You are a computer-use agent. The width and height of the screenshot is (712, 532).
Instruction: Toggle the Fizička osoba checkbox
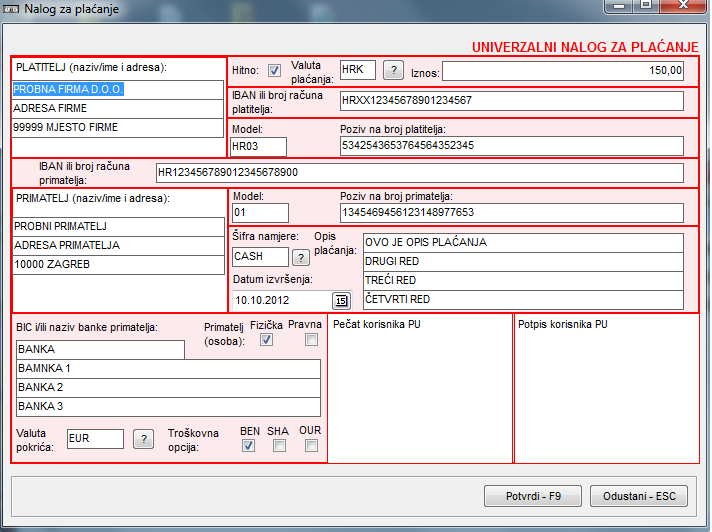pos(266,340)
